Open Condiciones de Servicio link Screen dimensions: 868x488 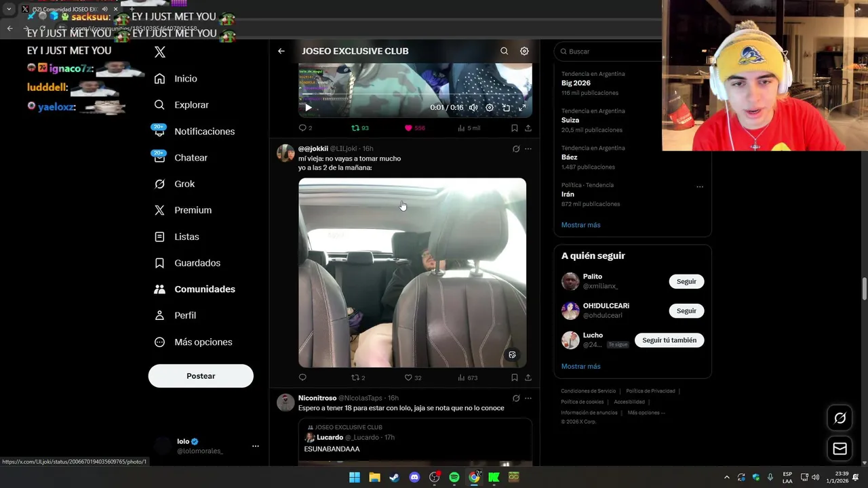[588, 391]
